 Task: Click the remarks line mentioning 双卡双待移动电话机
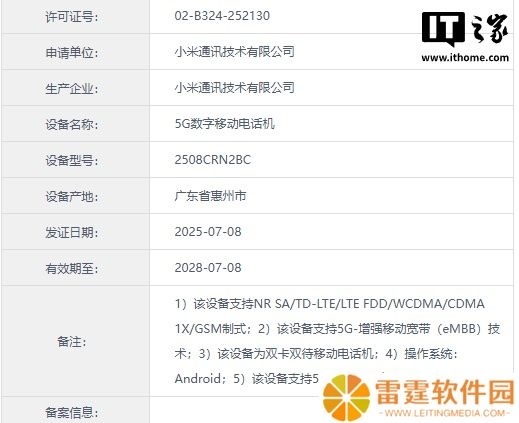316,354
